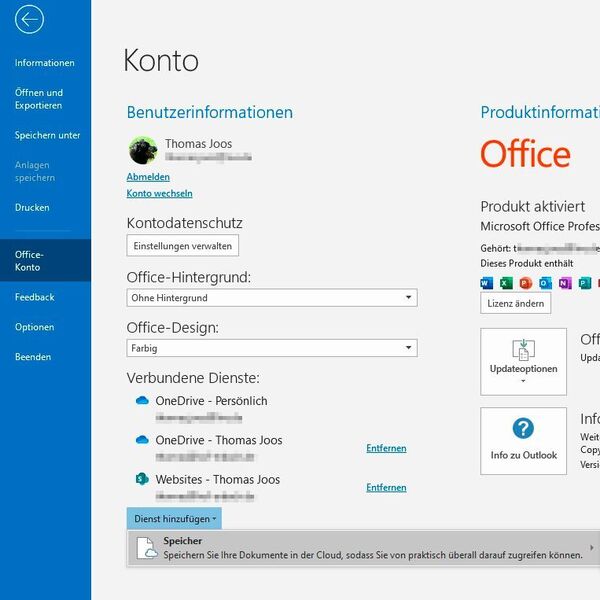Remove OneDrive Thomas Joos via Entfernen
600x600 pixels.
(x=386, y=448)
